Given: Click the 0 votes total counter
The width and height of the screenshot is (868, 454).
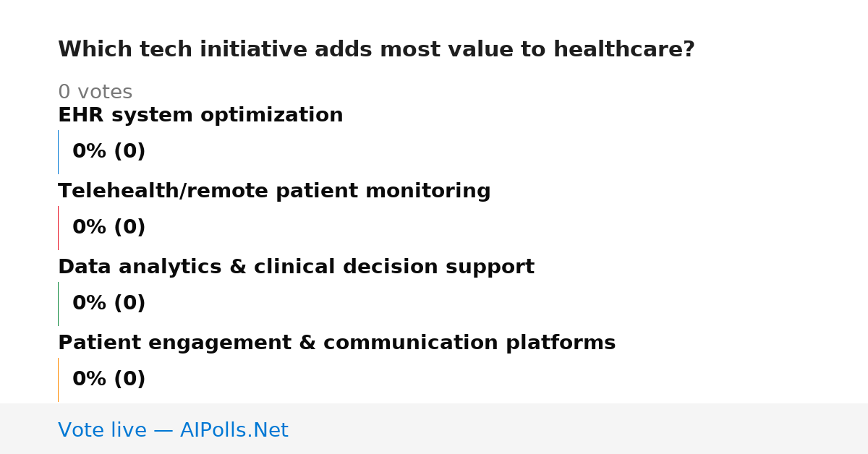Looking at the screenshot, I should pyautogui.click(x=95, y=93).
